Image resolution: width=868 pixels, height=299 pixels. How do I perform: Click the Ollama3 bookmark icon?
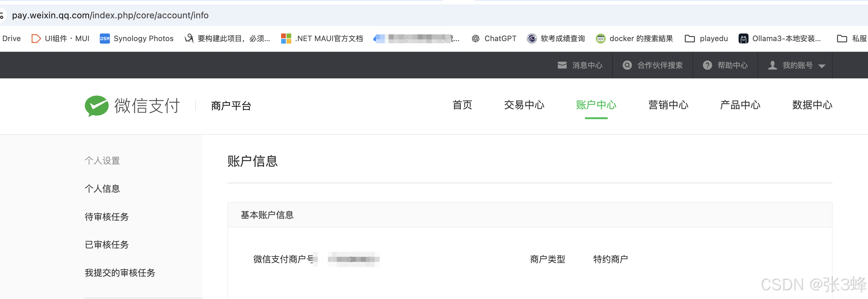click(x=743, y=39)
